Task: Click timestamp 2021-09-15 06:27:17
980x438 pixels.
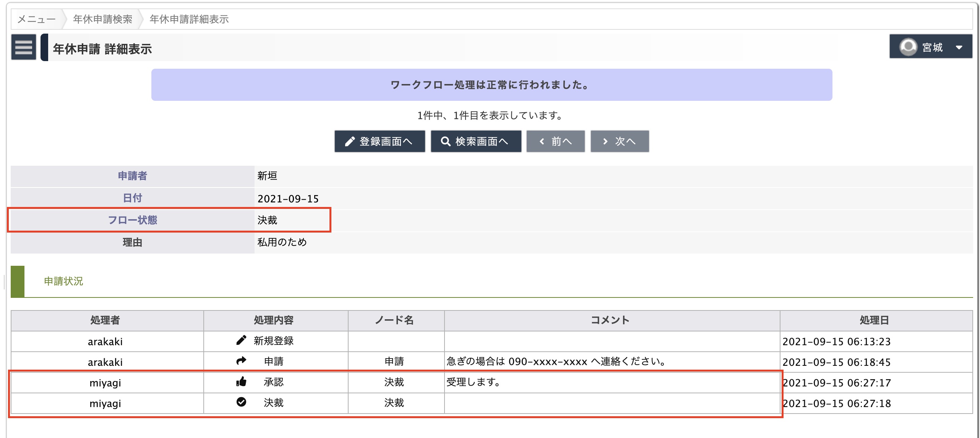Action: click(837, 383)
